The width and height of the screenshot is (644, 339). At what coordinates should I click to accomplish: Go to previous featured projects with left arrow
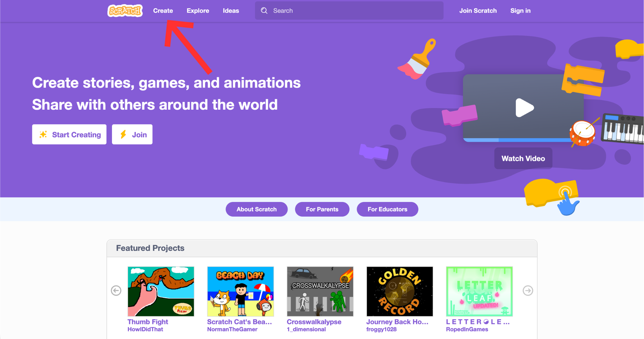click(x=116, y=291)
